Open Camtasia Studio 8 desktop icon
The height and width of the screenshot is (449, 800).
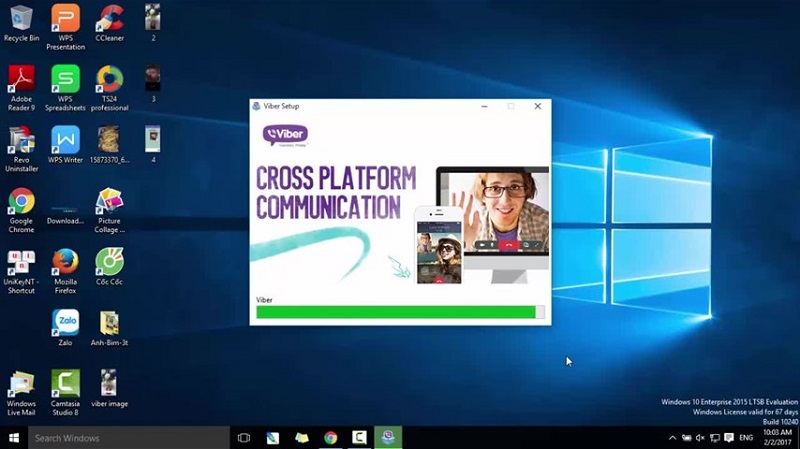click(65, 383)
